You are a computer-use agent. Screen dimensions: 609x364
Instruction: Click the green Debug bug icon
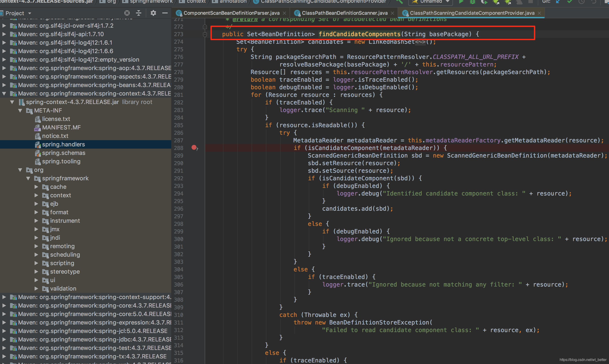click(x=472, y=2)
